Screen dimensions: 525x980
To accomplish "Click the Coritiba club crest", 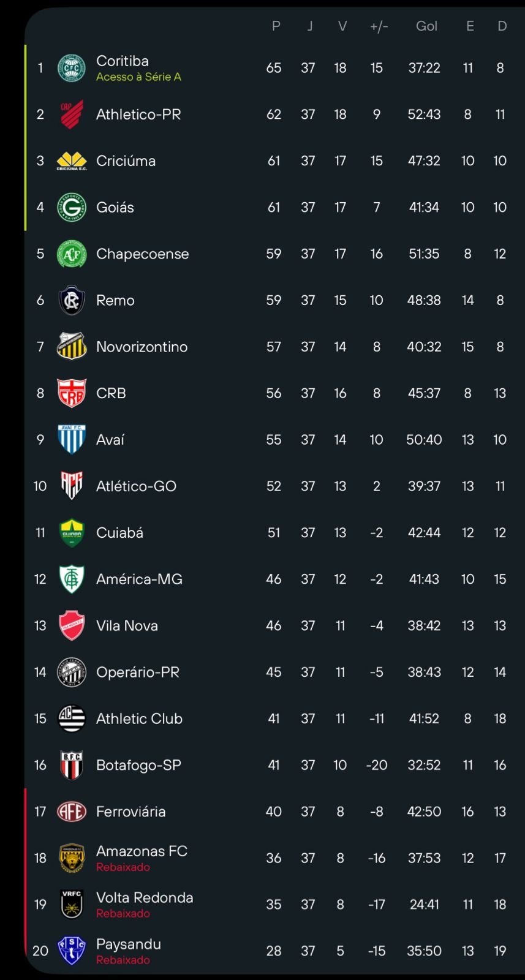I will pos(72,68).
